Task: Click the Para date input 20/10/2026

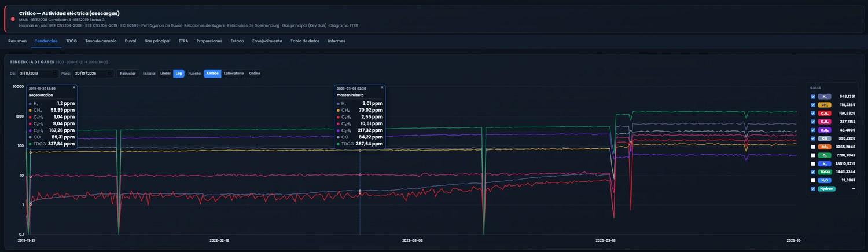Action: pyautogui.click(x=93, y=74)
